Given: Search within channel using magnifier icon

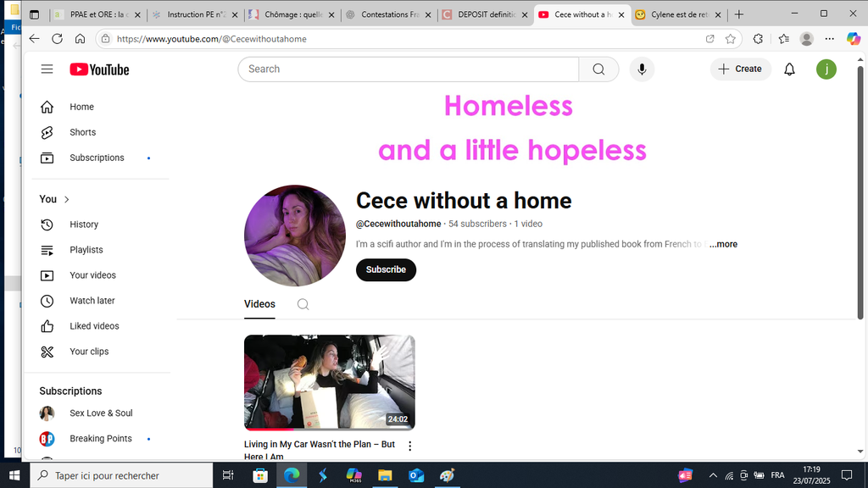Looking at the screenshot, I should pos(303,304).
